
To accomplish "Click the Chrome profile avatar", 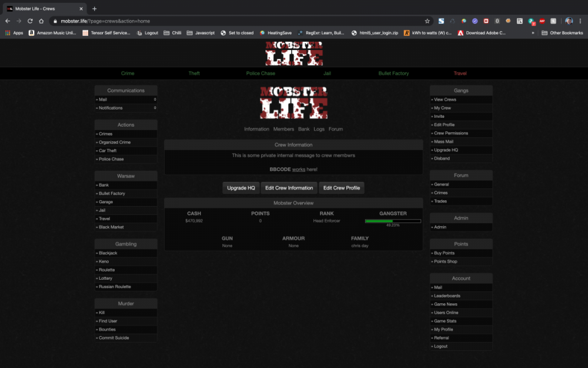I will [x=569, y=21].
